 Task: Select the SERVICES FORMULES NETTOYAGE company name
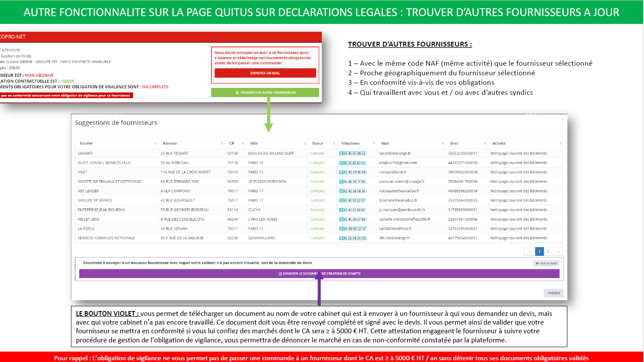coord(106,238)
